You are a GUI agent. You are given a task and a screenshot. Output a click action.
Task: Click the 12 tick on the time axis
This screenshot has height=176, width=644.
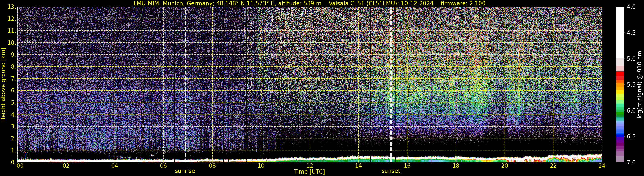[310, 166]
